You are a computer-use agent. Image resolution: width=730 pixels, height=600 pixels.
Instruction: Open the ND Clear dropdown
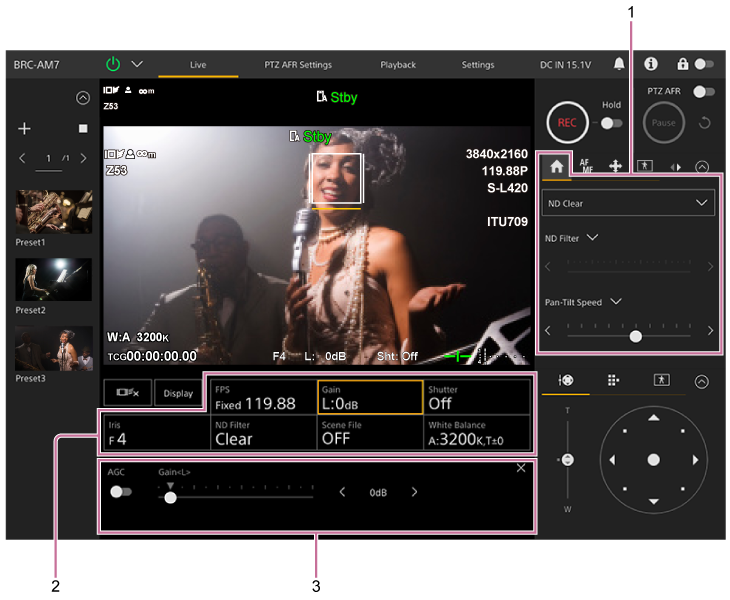click(x=629, y=203)
